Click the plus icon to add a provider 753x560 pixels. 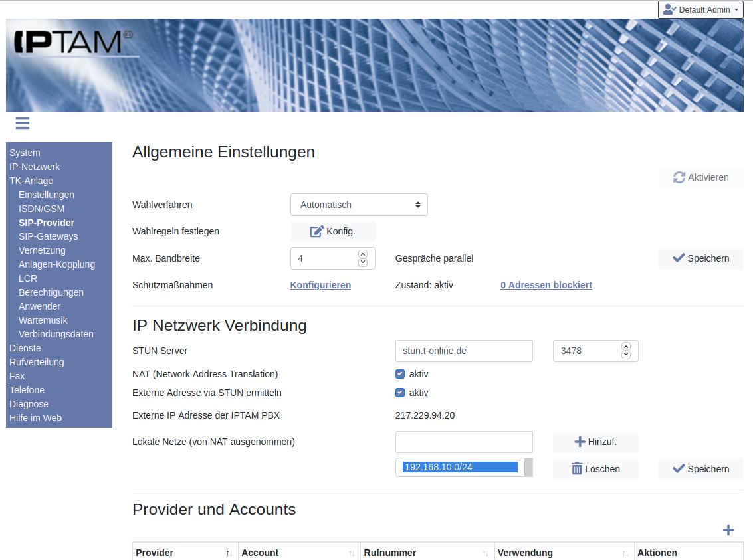(728, 530)
